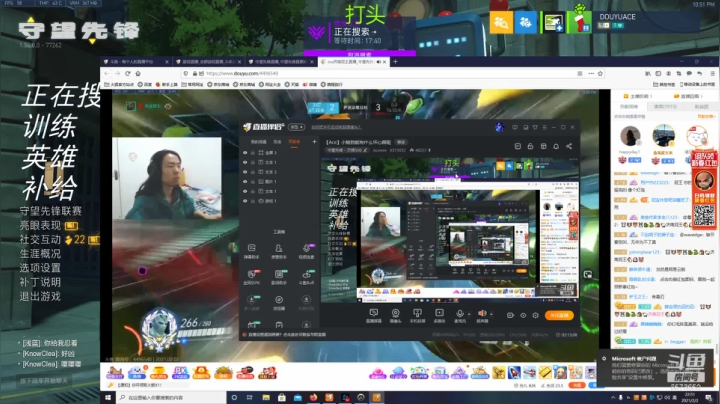Open Firefox from the Windows taskbar
720x404 pixels.
coord(314,398)
